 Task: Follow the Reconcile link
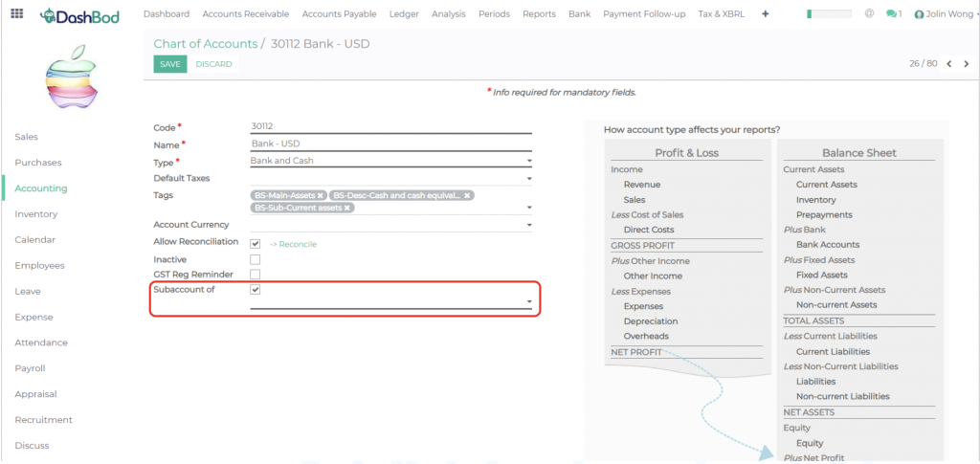293,244
